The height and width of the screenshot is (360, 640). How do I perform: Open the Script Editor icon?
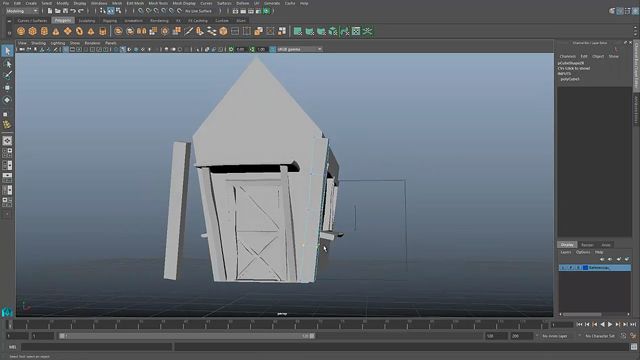633,347
